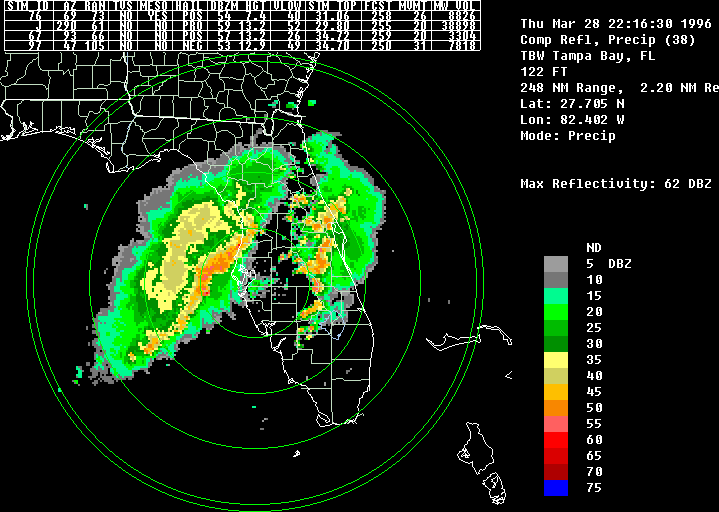
Task: Pick the mint green 15 DBZ swatch
Action: click(x=556, y=295)
